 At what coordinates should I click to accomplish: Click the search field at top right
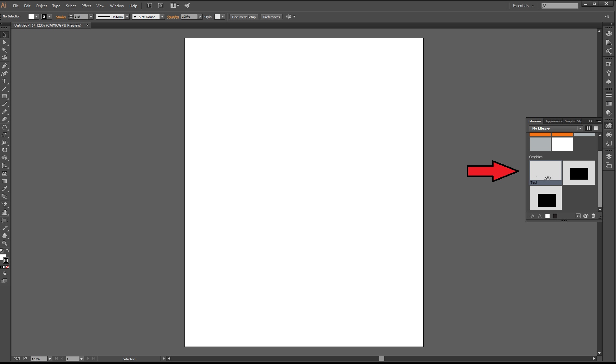[x=560, y=6]
